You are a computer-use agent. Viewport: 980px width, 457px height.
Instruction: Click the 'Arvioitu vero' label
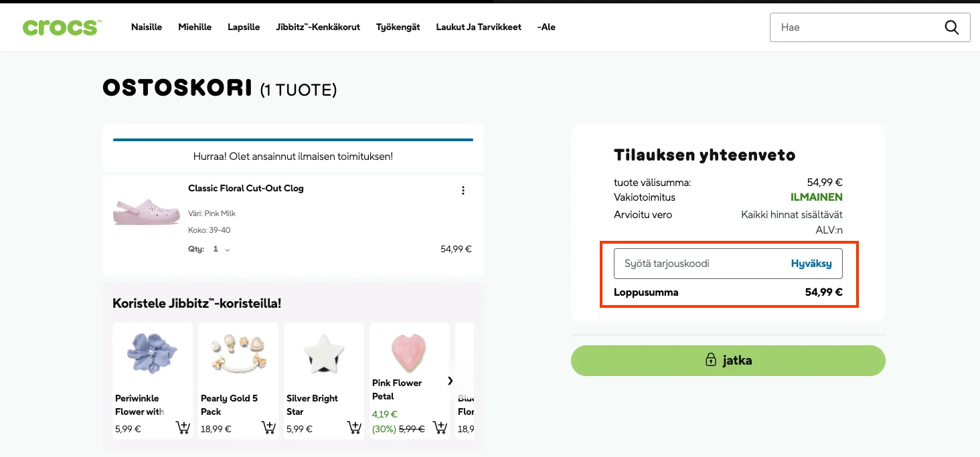pos(643,215)
